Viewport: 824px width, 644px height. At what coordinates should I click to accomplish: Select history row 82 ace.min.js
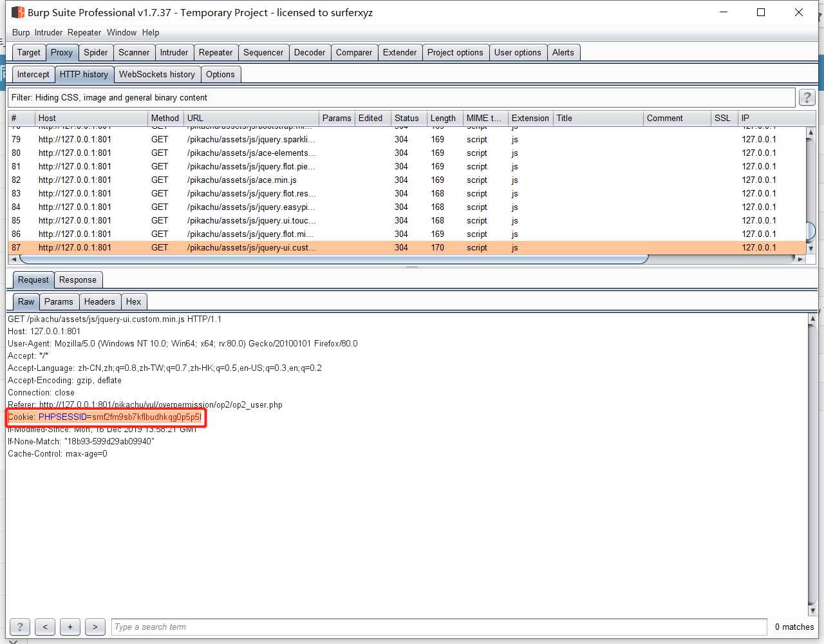click(x=407, y=180)
